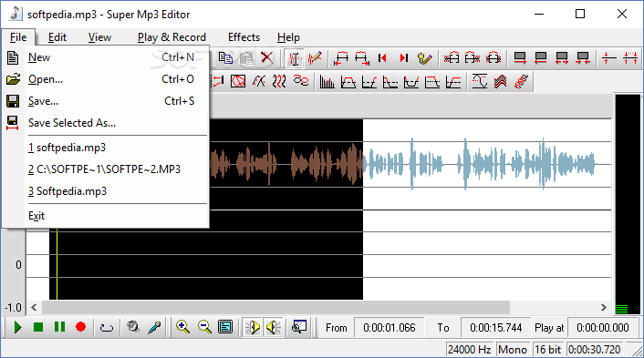Click the extend selection to end icon

pos(362,58)
